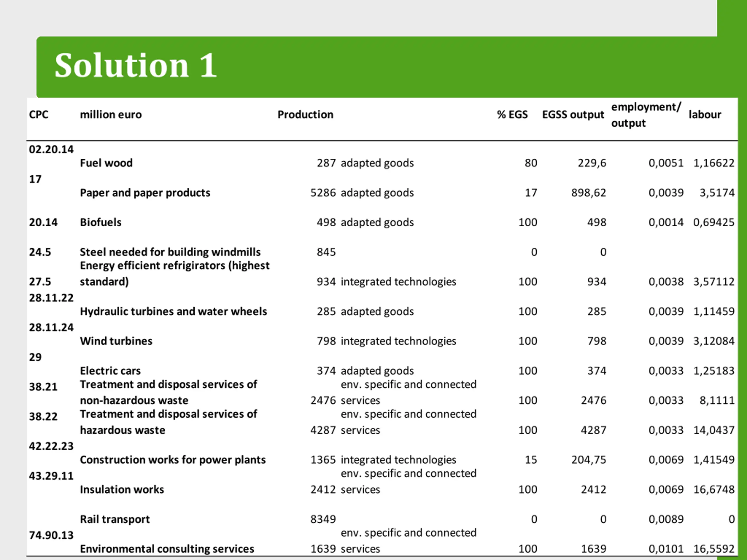Click 'Hydraulic turbines and water wheels'
Image resolution: width=747 pixels, height=560 pixels.
(x=173, y=311)
